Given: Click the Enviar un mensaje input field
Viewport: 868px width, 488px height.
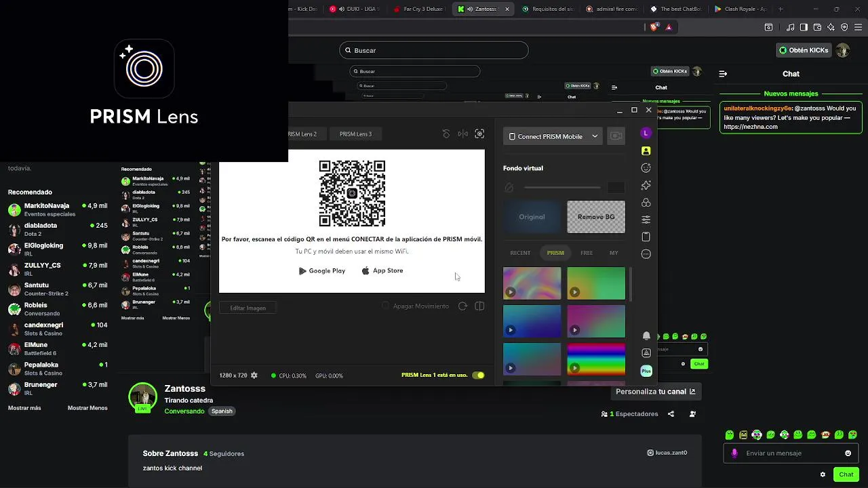Looking at the screenshot, I should [791, 453].
